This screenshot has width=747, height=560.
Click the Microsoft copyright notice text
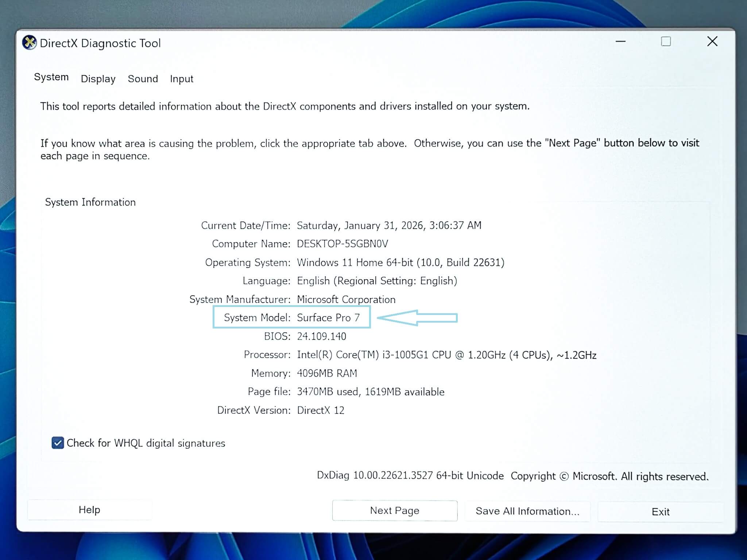609,476
